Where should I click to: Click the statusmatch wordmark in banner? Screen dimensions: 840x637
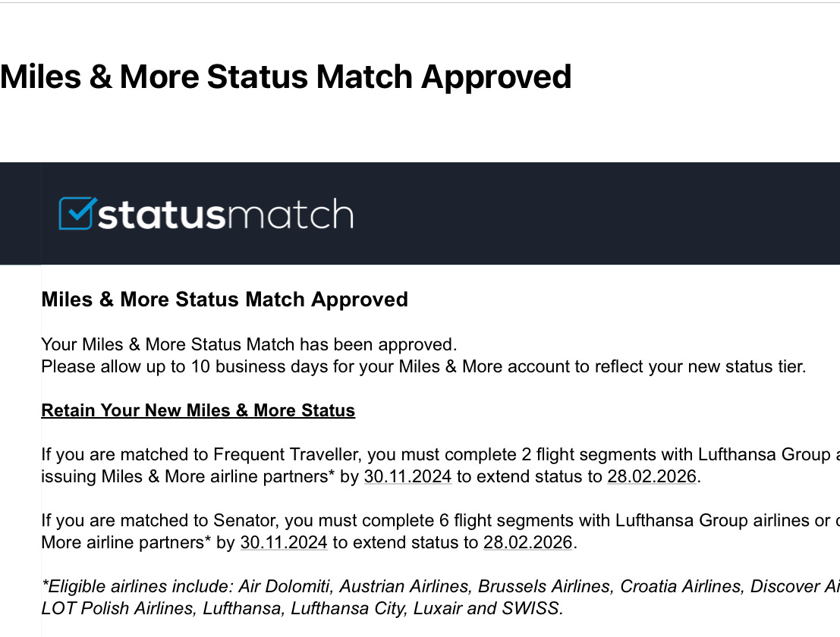coord(225,215)
